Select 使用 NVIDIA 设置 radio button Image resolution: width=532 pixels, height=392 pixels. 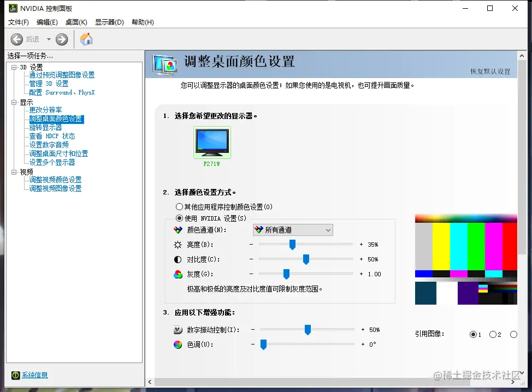click(180, 218)
